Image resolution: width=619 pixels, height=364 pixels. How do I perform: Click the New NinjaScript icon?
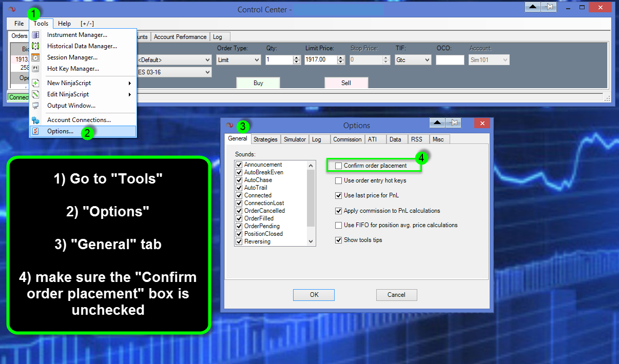tap(35, 83)
